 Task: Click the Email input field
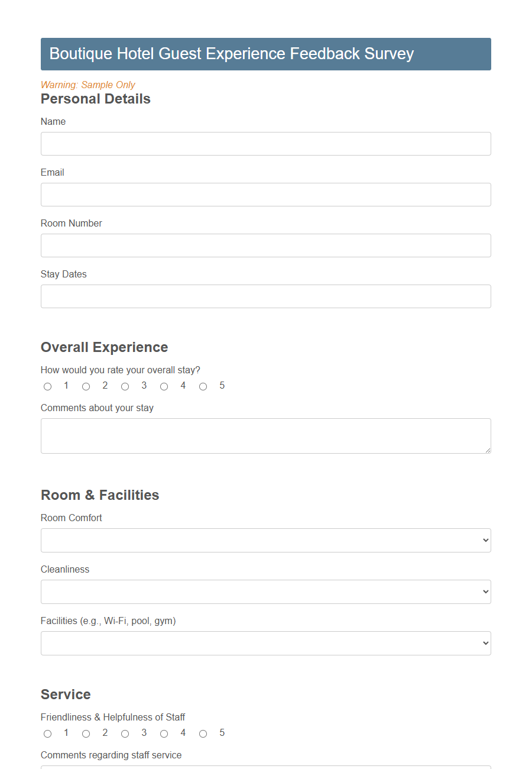[x=265, y=195]
